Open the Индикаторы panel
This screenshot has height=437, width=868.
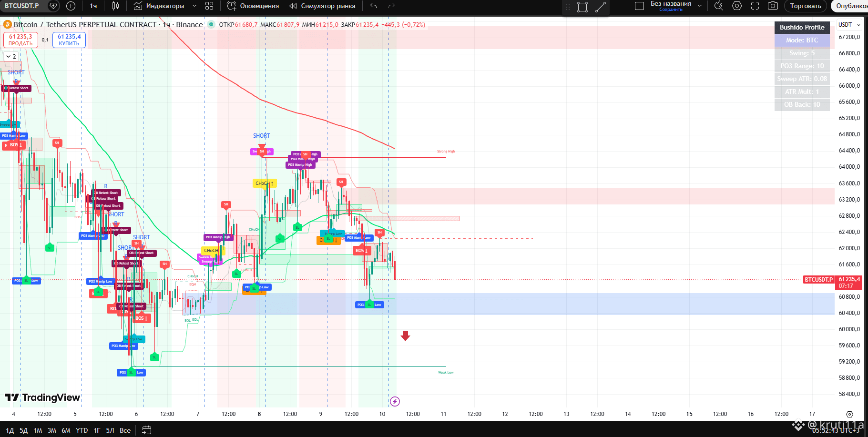click(159, 6)
